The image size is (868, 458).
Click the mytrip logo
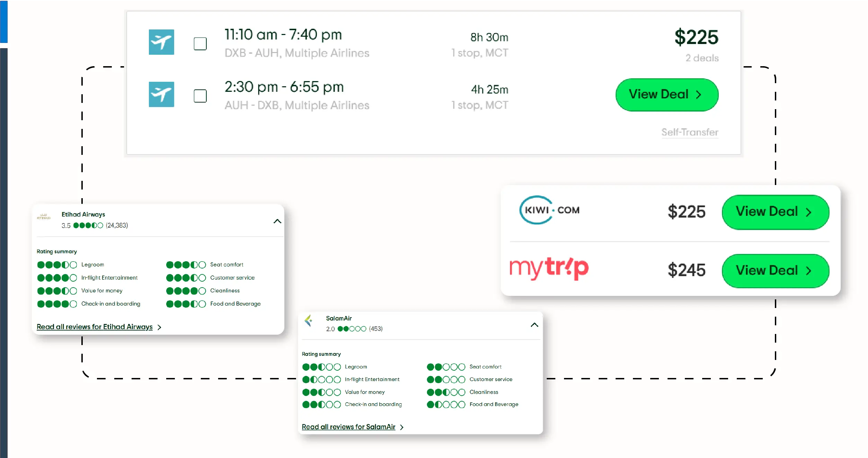pyautogui.click(x=549, y=268)
